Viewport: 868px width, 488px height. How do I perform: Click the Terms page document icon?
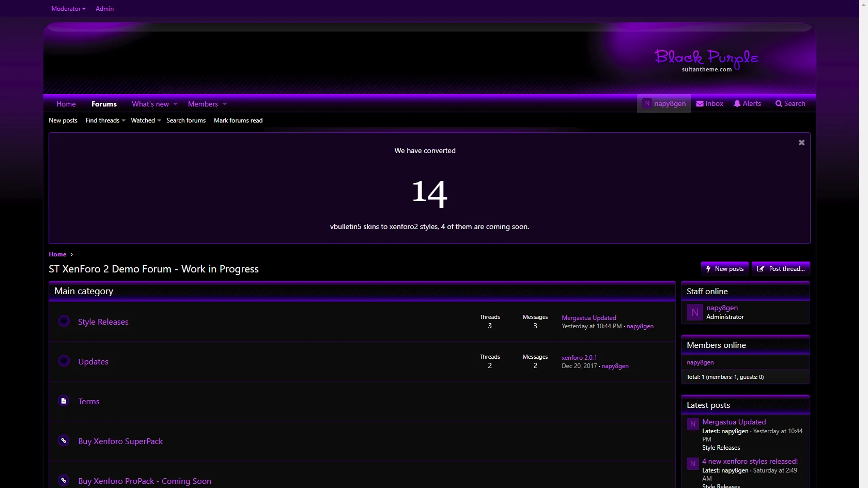tap(64, 400)
